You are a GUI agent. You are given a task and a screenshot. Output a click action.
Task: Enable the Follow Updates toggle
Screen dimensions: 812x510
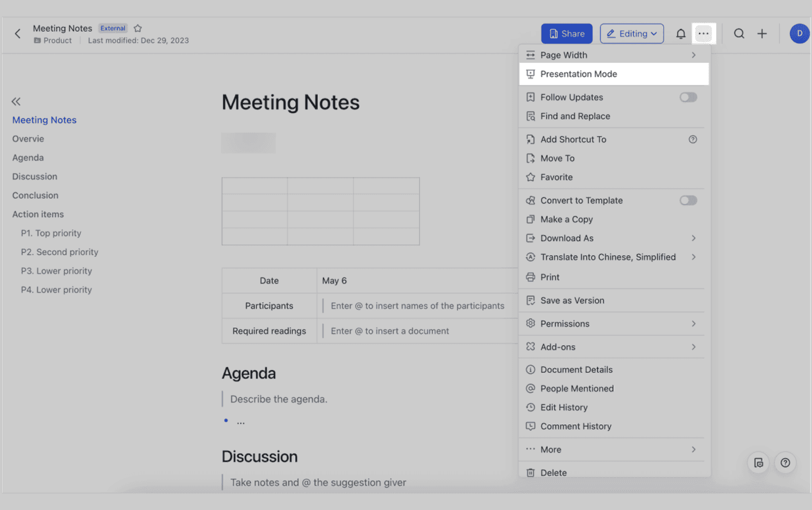pos(688,97)
